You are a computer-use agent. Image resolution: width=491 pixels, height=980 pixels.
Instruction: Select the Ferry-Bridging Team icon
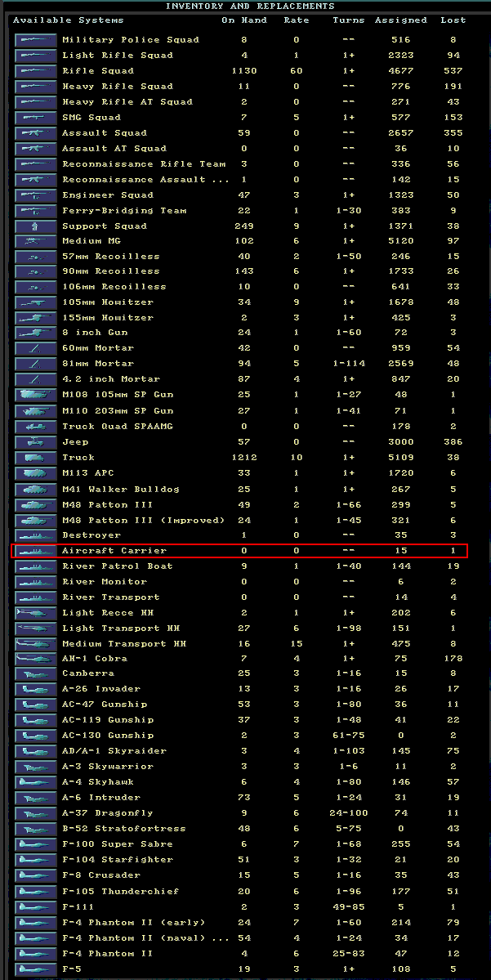[36, 211]
